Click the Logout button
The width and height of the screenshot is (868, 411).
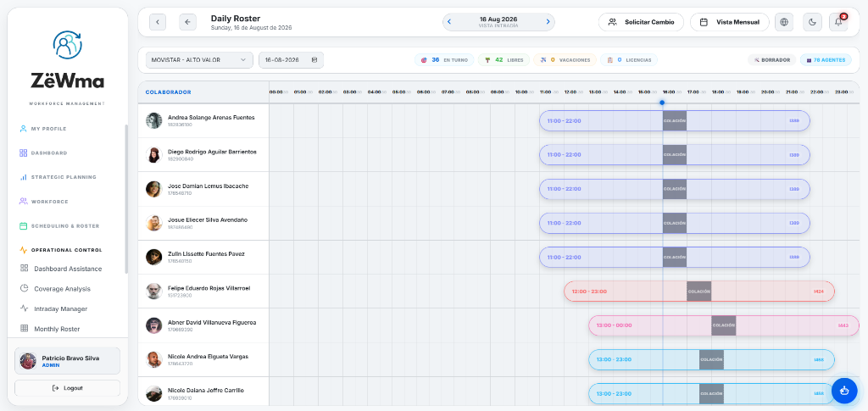pos(67,388)
